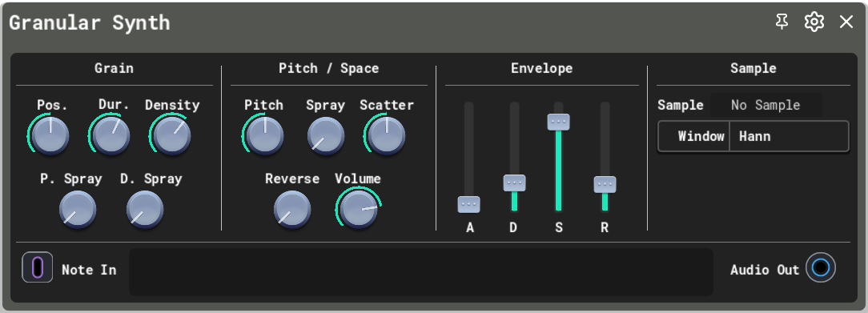Viewport: 868px width, 313px height.
Task: Click the Density knob
Action: [x=171, y=135]
